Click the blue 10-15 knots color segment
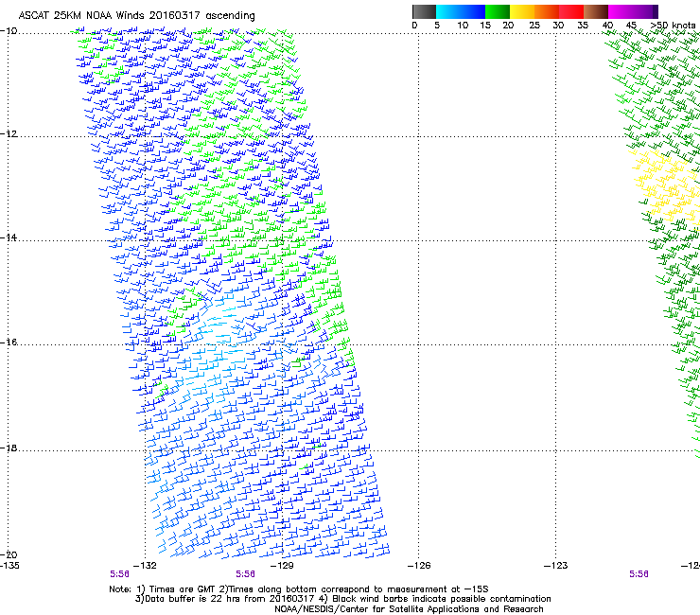 pyautogui.click(x=472, y=11)
